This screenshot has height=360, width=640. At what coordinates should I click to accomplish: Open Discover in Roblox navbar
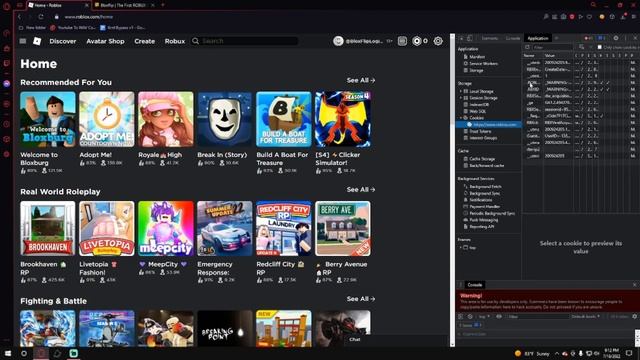click(63, 41)
